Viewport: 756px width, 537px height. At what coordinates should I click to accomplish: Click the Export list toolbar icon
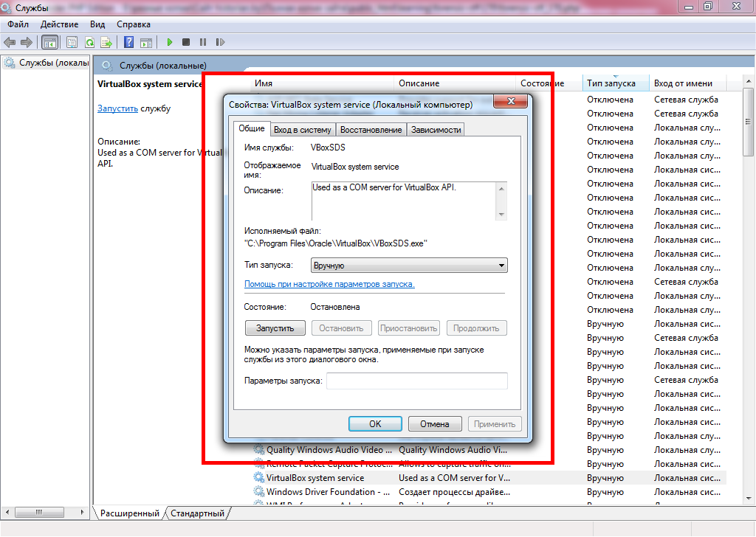pos(106,43)
